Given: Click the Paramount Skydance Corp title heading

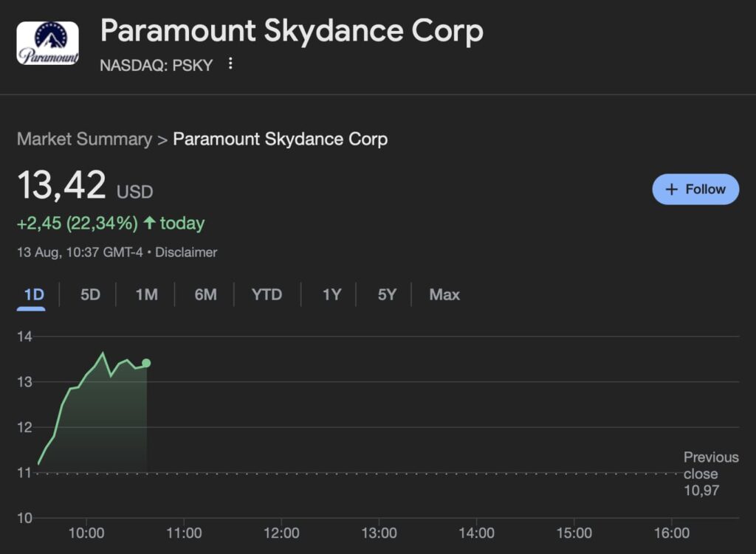Looking at the screenshot, I should pyautogui.click(x=292, y=32).
